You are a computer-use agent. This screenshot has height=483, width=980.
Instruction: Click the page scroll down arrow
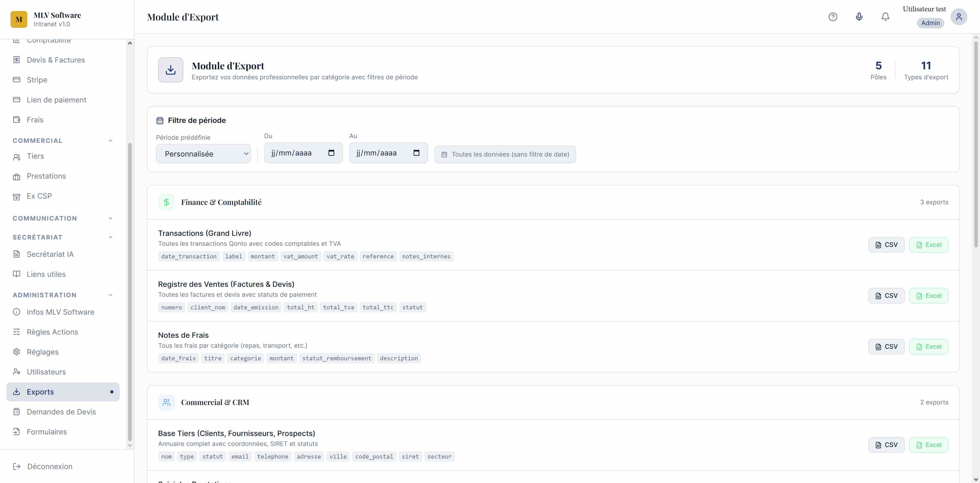click(976, 479)
